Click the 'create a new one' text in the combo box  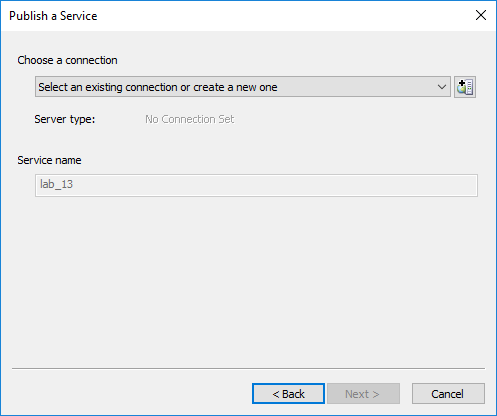point(235,87)
